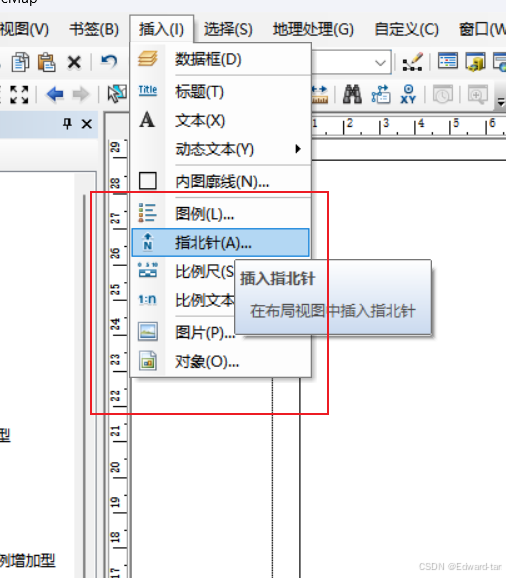Click the Copy toolbar icon
This screenshot has width=506, height=578.
(x=20, y=62)
